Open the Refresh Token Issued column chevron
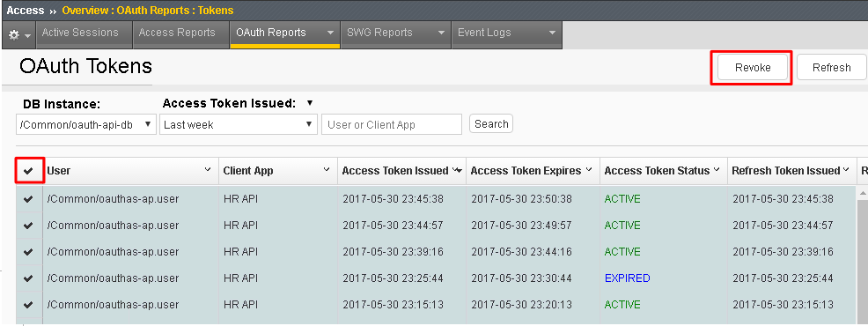Screen dimensions: 868x326 point(846,170)
